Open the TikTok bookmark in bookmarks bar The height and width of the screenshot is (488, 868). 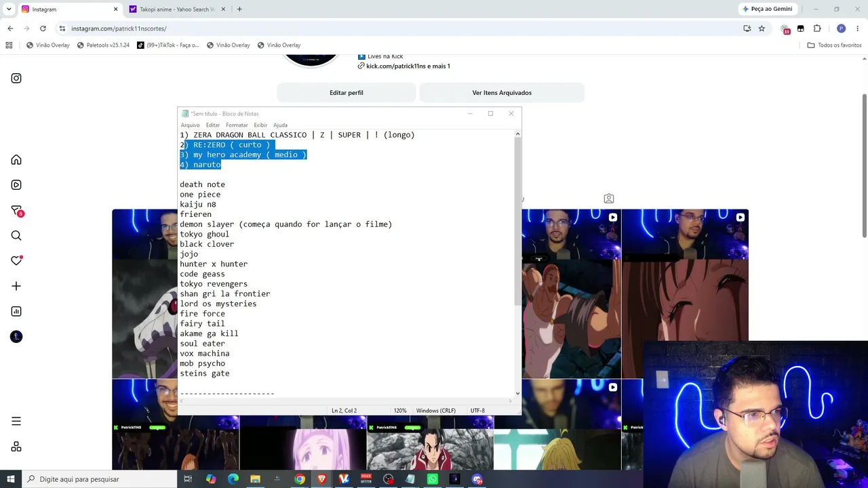pyautogui.click(x=168, y=45)
